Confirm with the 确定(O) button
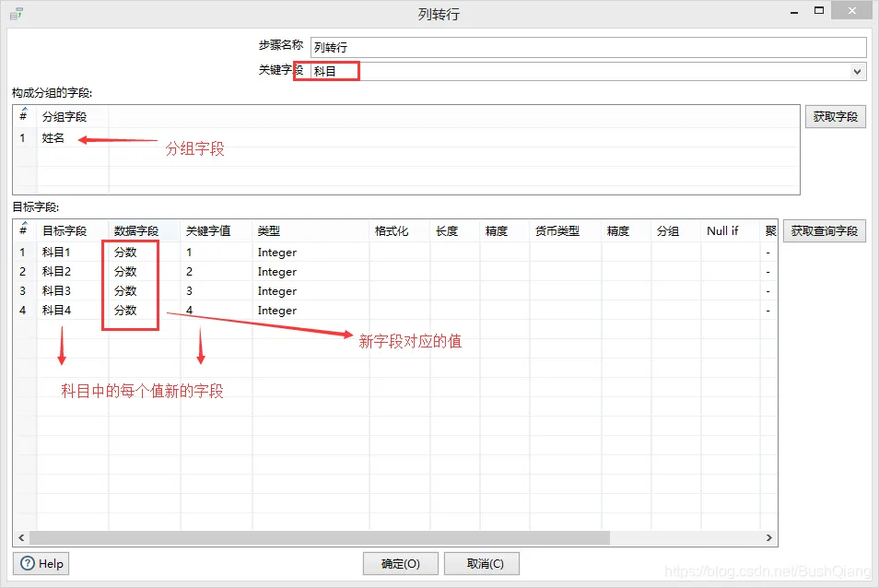 400,563
